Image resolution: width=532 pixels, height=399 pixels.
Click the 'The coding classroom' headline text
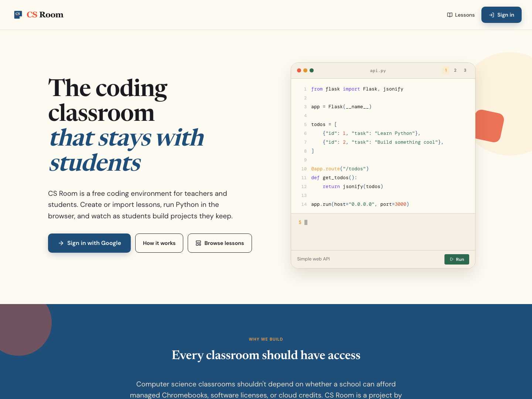click(x=108, y=100)
